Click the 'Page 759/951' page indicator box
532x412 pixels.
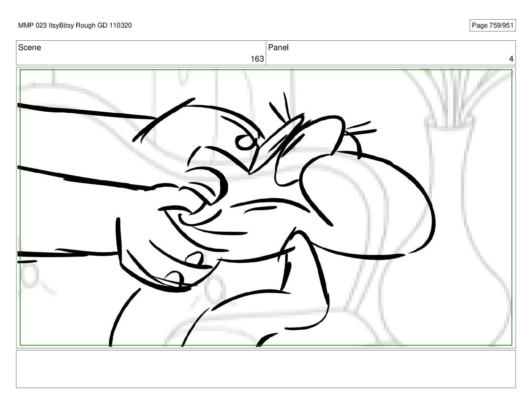492,26
